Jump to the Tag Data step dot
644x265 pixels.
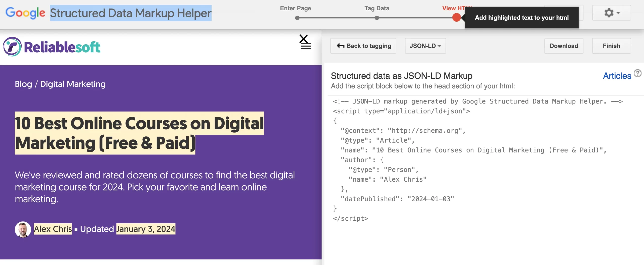(377, 18)
